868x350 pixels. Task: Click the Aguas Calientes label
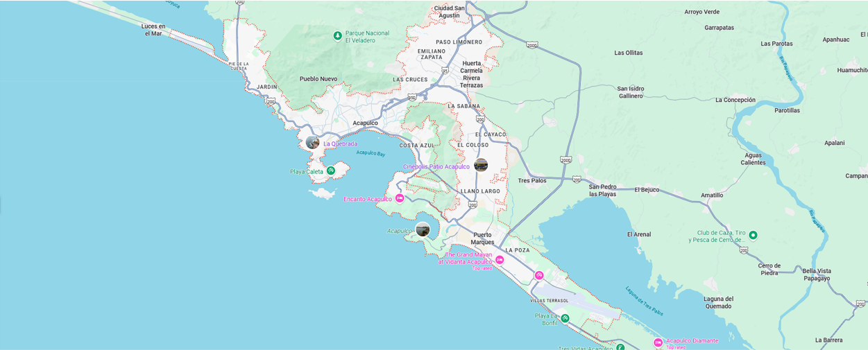click(753, 159)
